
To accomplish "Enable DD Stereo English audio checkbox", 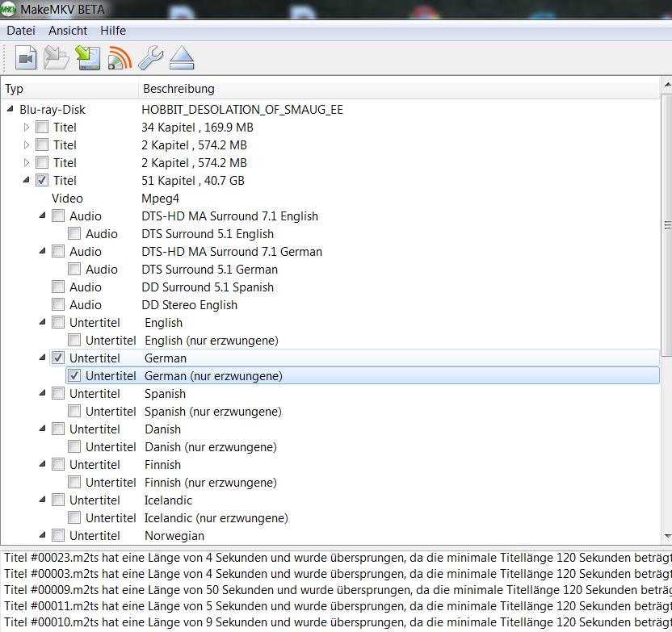I will coord(58,304).
